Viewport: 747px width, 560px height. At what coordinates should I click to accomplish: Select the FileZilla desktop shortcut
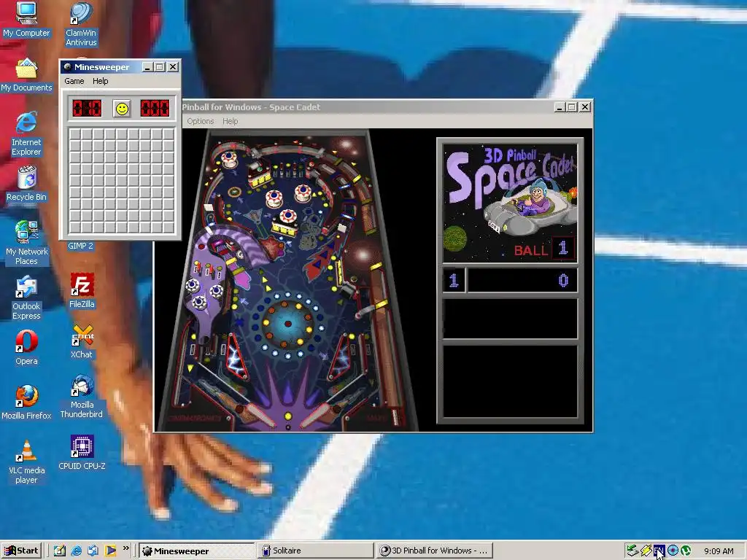82,290
